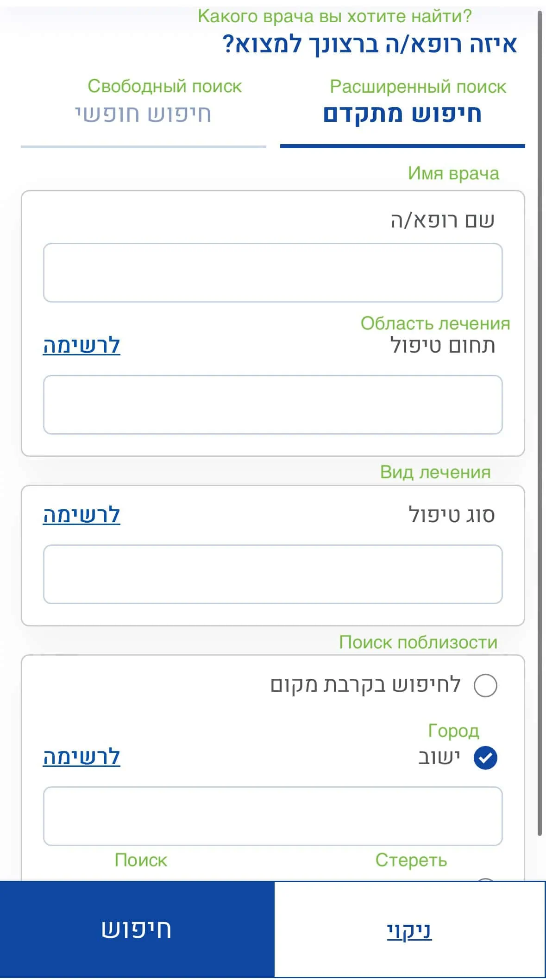This screenshot has width=546, height=980.
Task: Click the vertical scrollbar on the right edge
Action: (x=540, y=417)
